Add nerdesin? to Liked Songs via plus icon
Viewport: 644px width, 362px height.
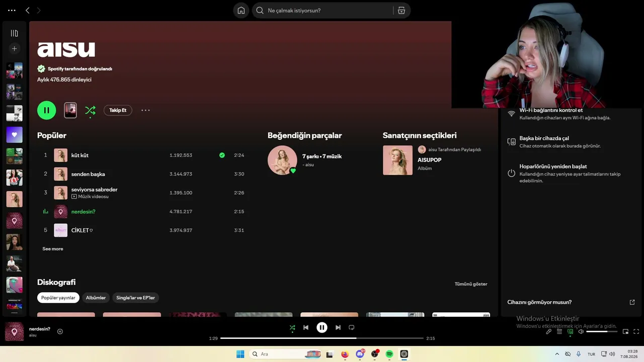[60, 331]
